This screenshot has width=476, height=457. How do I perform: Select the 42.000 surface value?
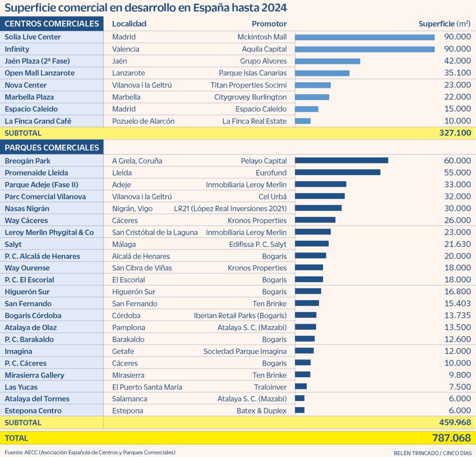[x=458, y=61]
